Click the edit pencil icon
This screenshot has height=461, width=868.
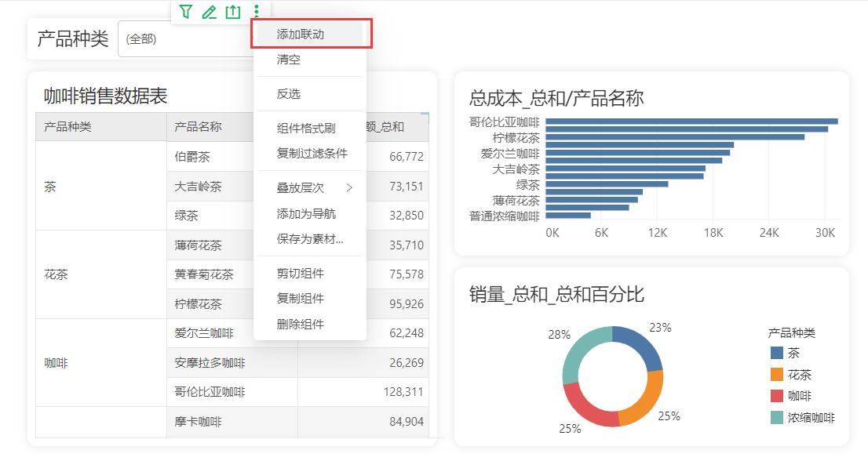click(x=209, y=12)
